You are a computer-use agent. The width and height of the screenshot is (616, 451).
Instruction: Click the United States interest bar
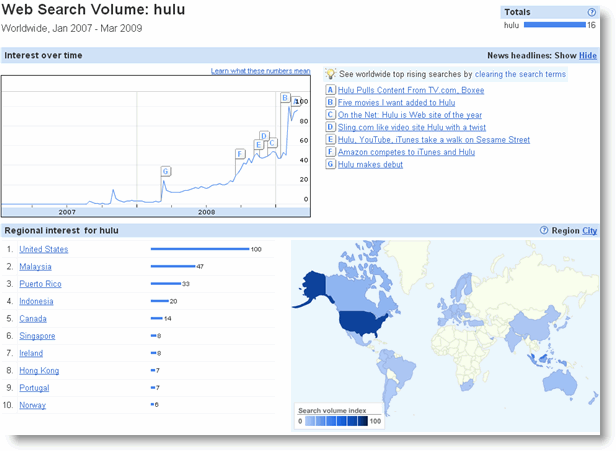(x=200, y=249)
